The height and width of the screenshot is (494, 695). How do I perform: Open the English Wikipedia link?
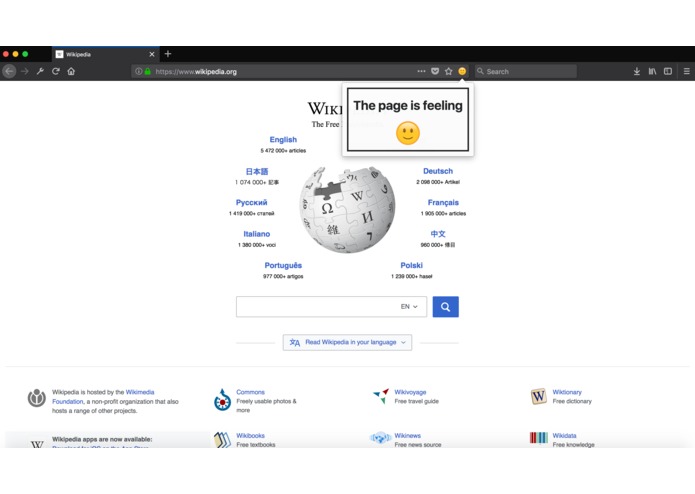[x=283, y=140]
